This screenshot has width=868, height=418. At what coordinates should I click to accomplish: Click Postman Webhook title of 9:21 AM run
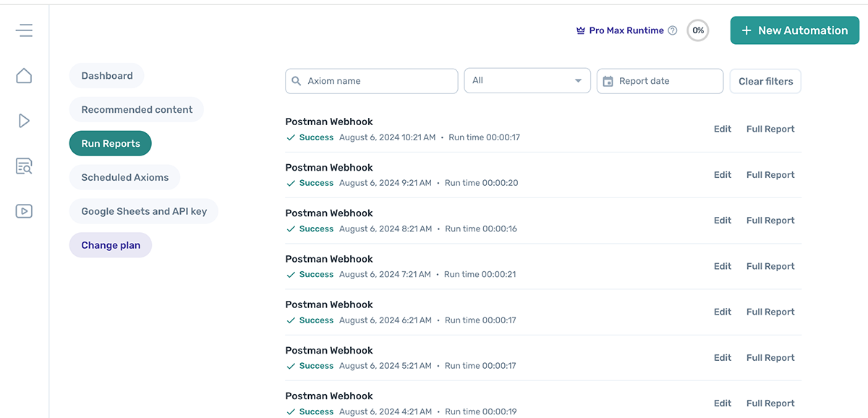(x=329, y=167)
